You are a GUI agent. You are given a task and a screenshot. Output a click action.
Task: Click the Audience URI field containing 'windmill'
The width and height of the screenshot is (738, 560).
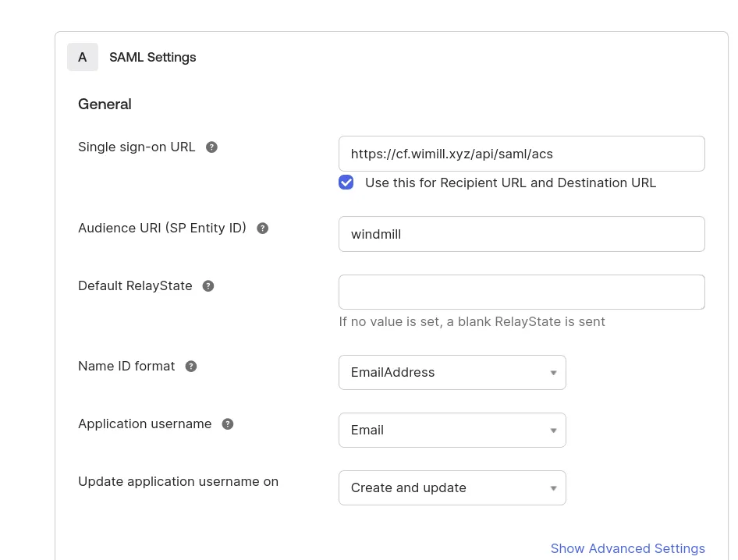pyautogui.click(x=521, y=234)
